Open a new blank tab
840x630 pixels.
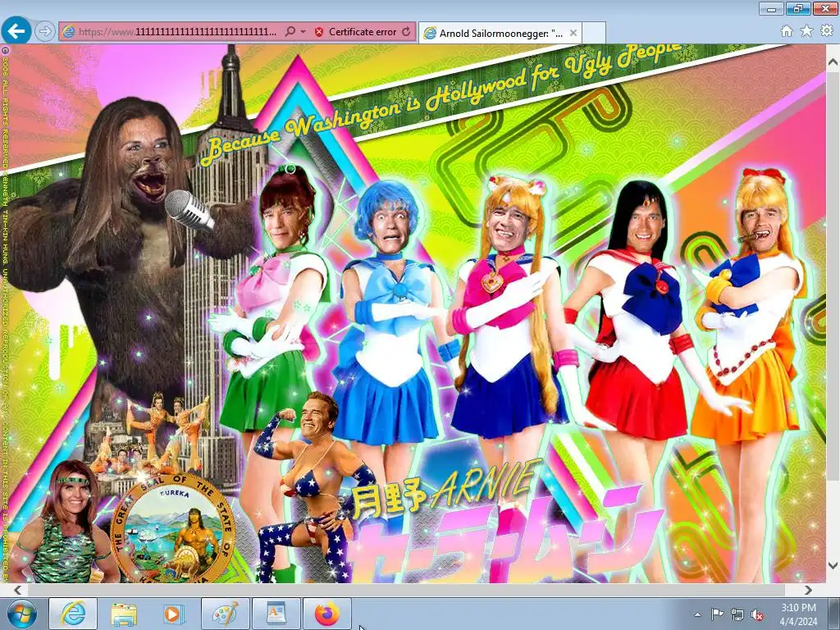(594, 33)
